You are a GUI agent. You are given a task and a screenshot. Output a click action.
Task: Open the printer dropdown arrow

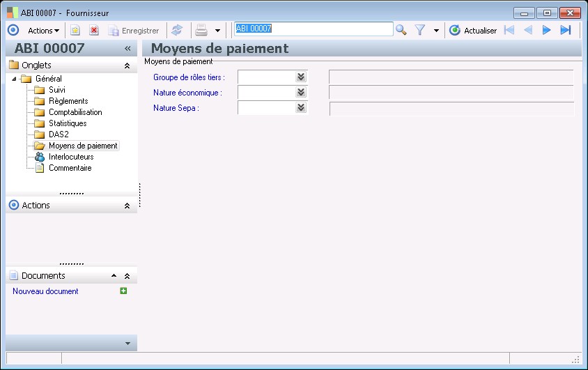[x=217, y=31]
